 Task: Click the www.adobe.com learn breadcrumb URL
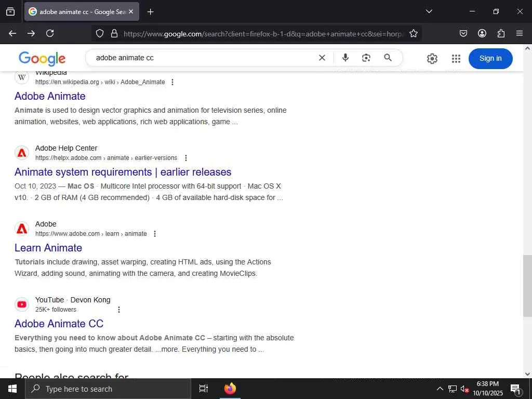pyautogui.click(x=91, y=234)
